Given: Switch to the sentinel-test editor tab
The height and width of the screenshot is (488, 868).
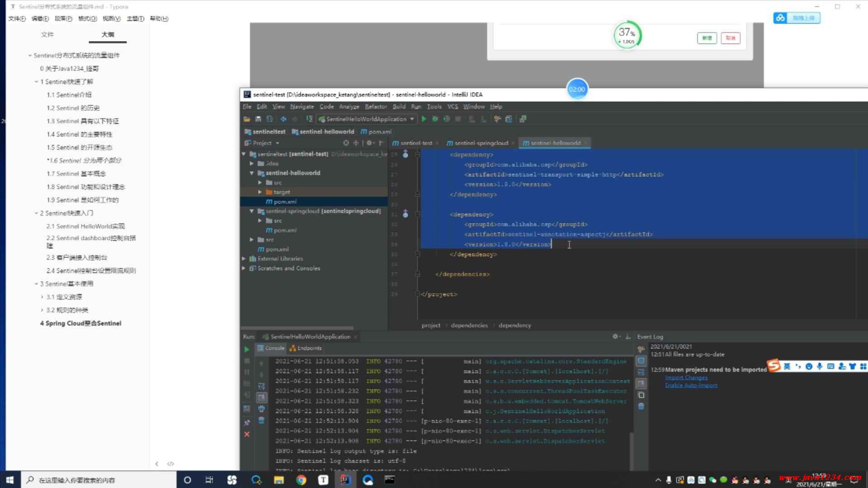Looking at the screenshot, I should (416, 143).
